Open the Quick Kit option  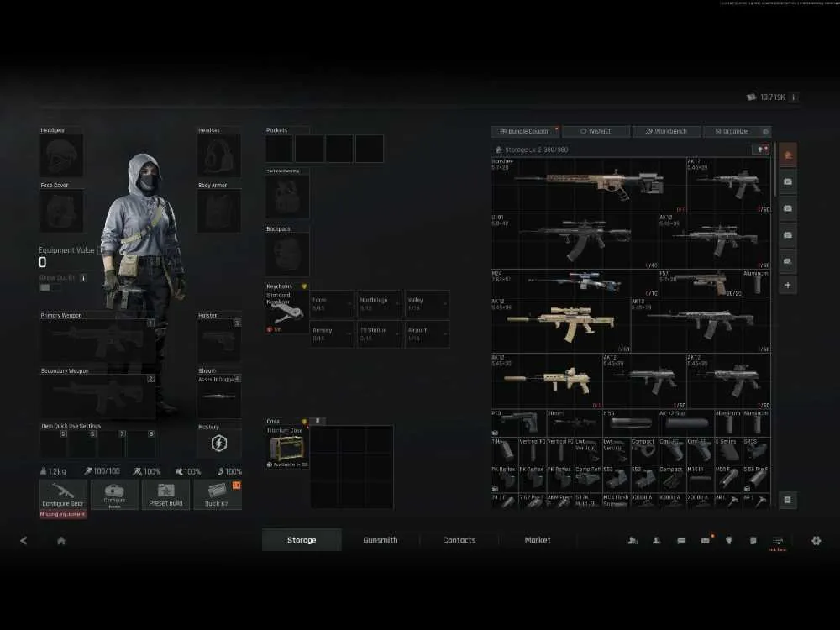click(218, 495)
